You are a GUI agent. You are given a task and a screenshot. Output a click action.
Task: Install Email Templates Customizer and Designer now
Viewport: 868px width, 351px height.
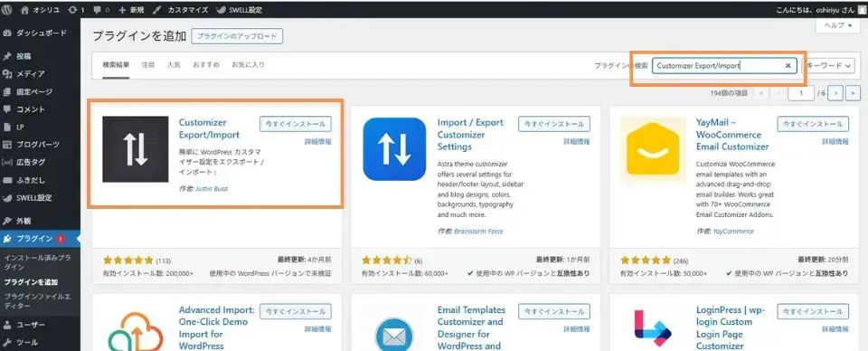[x=554, y=311]
